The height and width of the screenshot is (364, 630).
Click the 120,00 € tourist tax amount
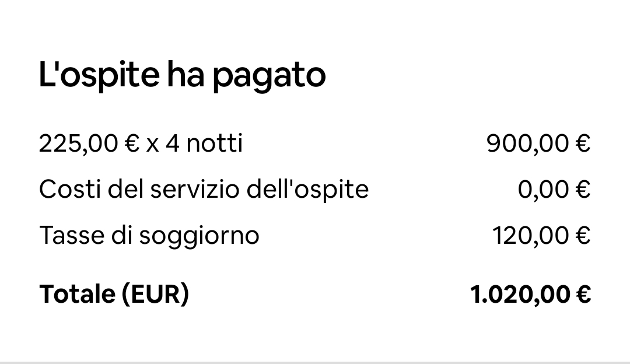click(541, 236)
